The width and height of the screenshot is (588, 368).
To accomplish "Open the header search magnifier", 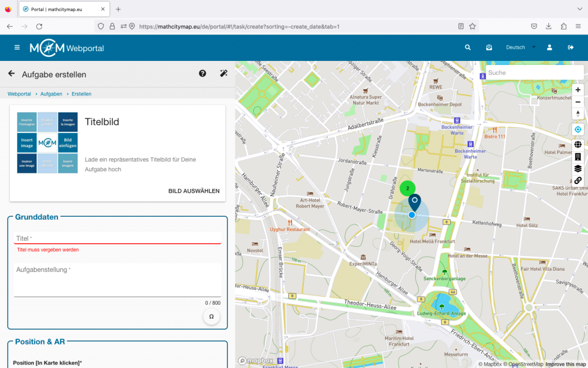I will (468, 48).
